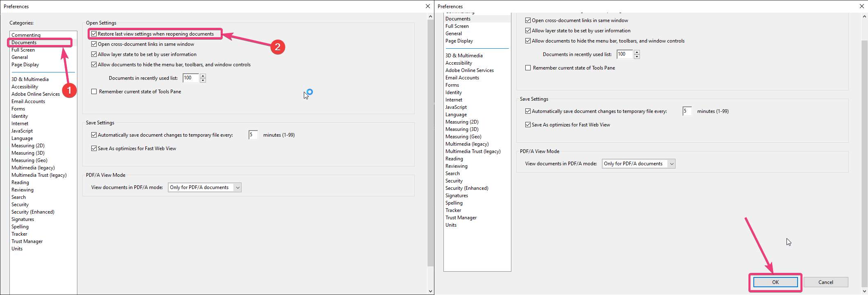Select Reviewing category in right window
Image resolution: width=868 pixels, height=295 pixels.
pyautogui.click(x=456, y=166)
